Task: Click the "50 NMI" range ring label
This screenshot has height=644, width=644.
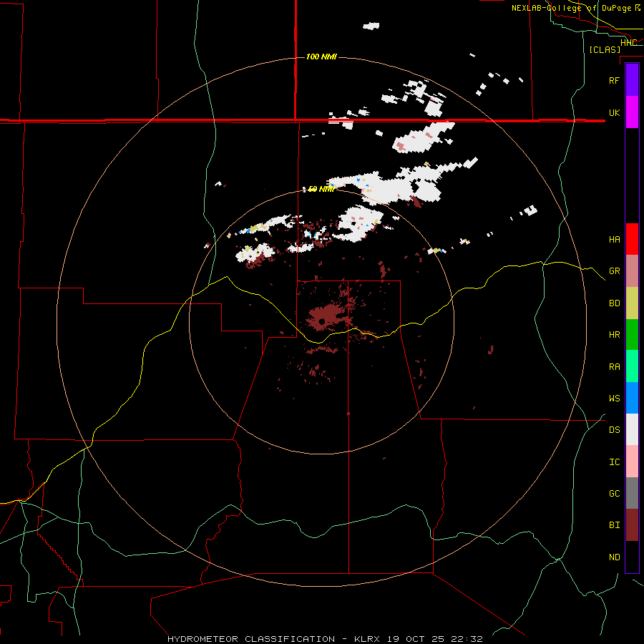Action: [321, 189]
